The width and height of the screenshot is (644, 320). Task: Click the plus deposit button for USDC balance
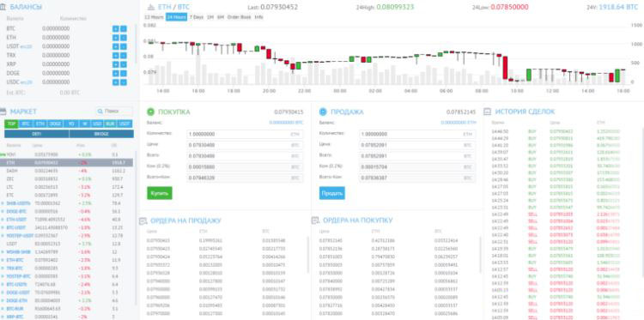(x=115, y=82)
